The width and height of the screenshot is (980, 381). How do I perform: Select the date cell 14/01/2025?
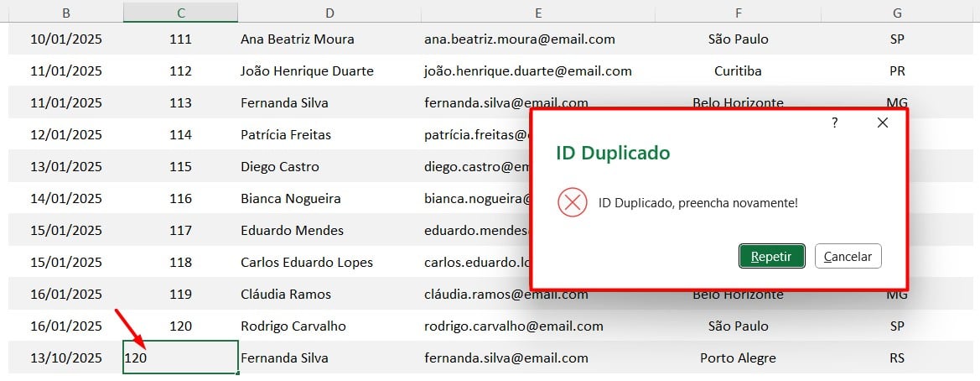tap(66, 198)
